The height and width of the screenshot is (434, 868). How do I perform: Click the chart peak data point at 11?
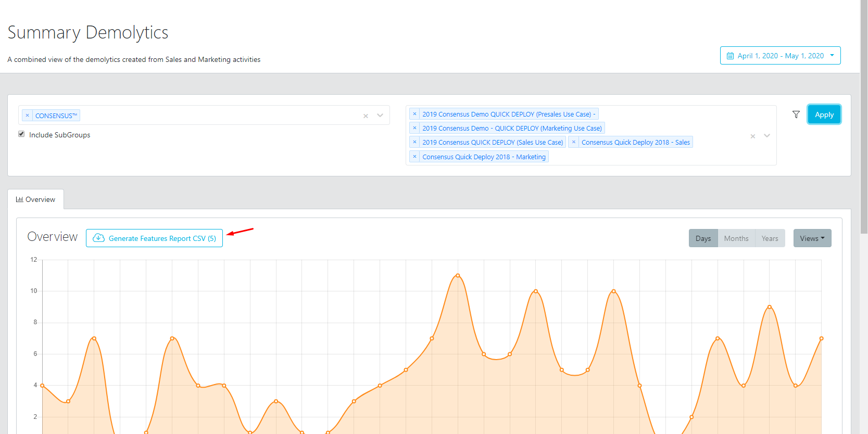[x=458, y=275]
